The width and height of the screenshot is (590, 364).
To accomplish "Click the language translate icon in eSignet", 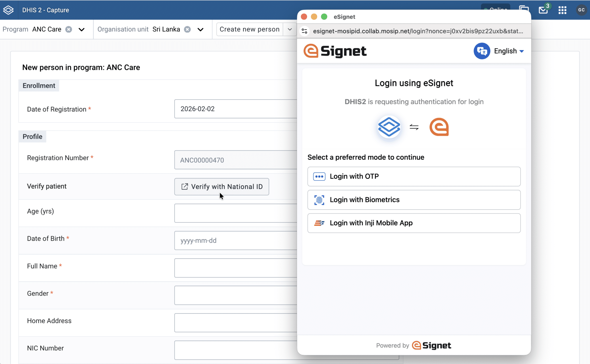I will point(482,51).
